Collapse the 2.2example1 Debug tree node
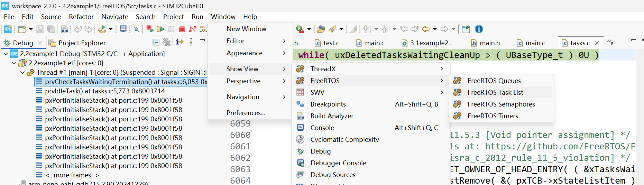This screenshot has height=185, width=644. (6, 54)
